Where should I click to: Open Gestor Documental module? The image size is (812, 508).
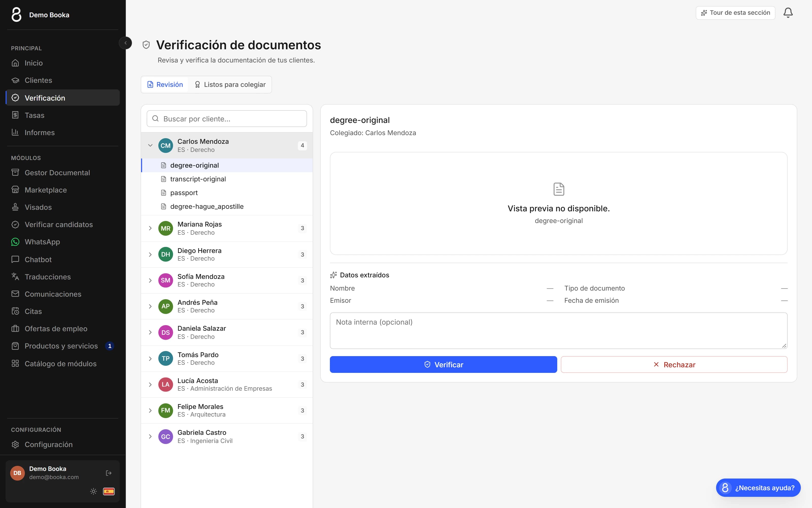(x=63, y=173)
